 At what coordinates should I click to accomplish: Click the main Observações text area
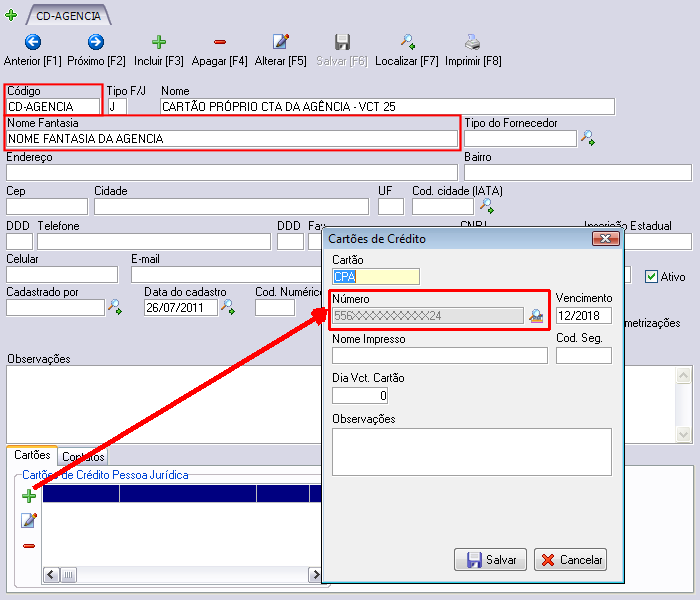[163, 404]
